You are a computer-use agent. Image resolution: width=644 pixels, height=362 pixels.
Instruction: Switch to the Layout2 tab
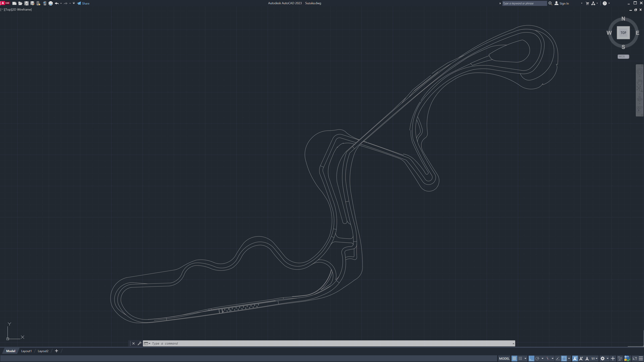[x=43, y=351]
